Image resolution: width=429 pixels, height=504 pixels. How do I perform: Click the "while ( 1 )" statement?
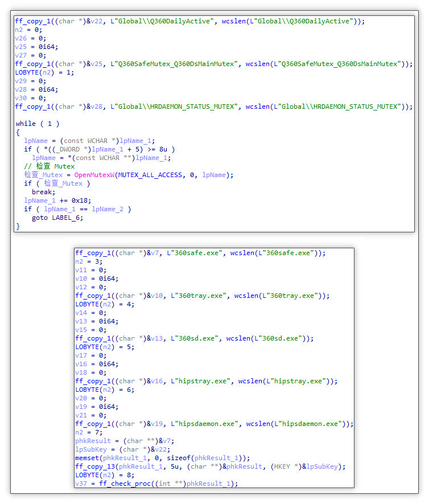(x=37, y=124)
